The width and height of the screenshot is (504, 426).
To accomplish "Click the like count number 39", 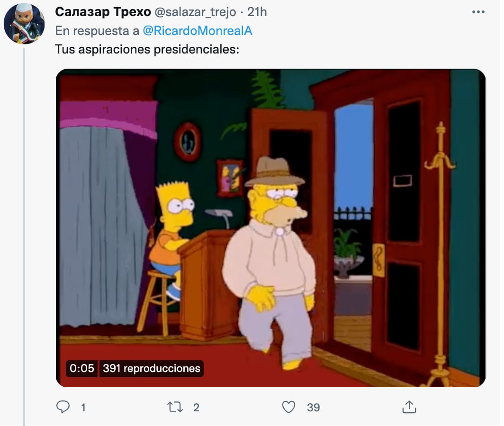I will coord(314,408).
